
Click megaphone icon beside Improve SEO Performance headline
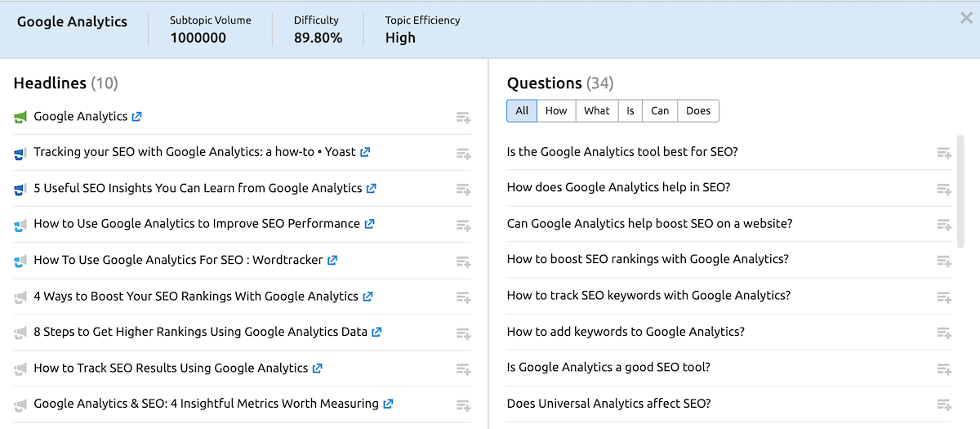coord(20,225)
